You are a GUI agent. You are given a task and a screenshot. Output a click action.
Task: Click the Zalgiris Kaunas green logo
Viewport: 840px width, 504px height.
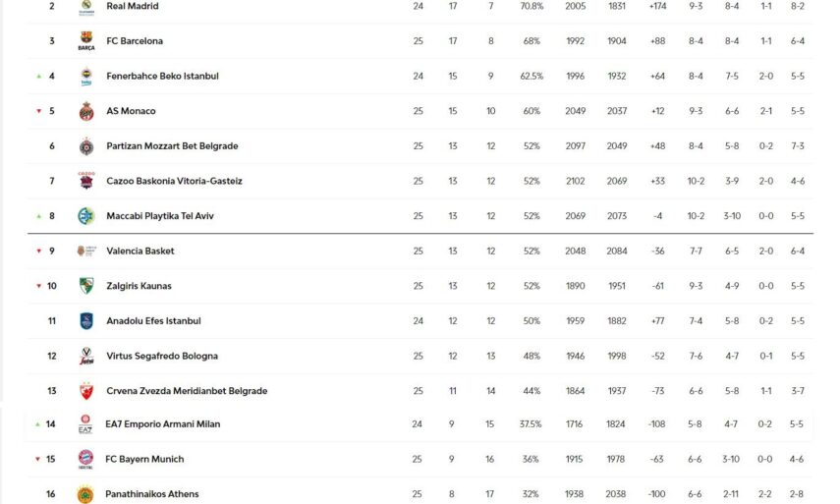tap(85, 286)
